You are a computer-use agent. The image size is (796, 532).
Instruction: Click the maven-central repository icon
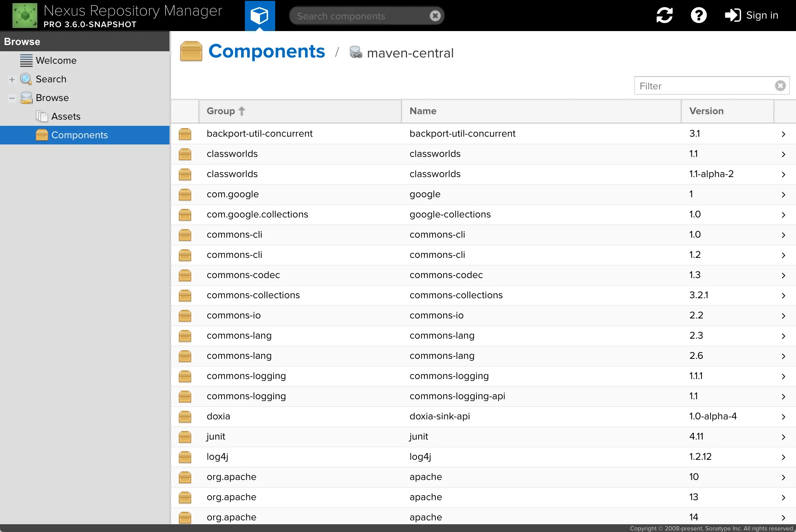pos(356,52)
